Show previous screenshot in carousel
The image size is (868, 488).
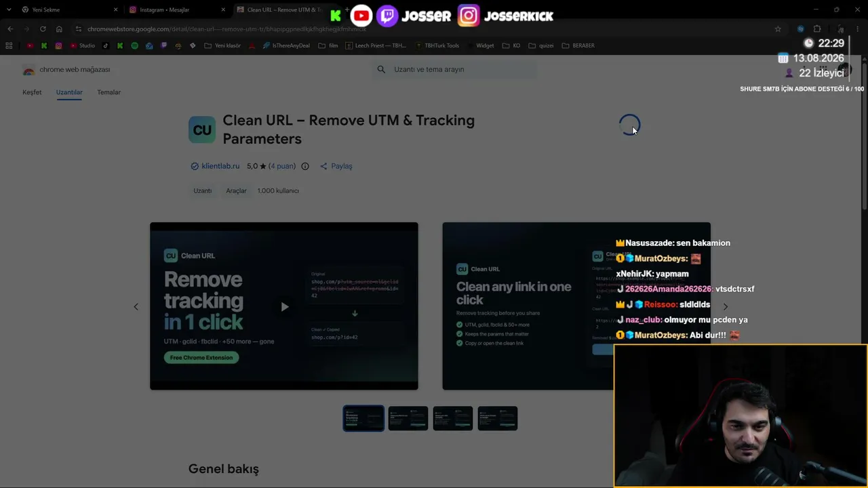[136, 306]
